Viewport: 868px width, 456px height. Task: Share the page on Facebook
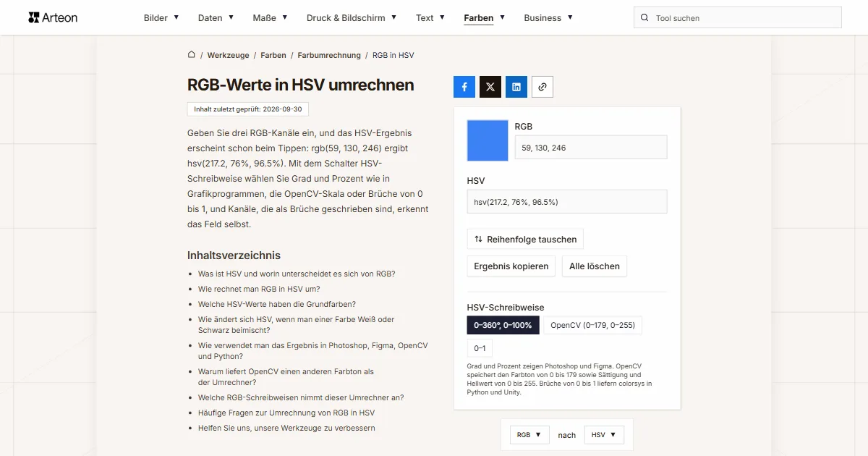(464, 87)
